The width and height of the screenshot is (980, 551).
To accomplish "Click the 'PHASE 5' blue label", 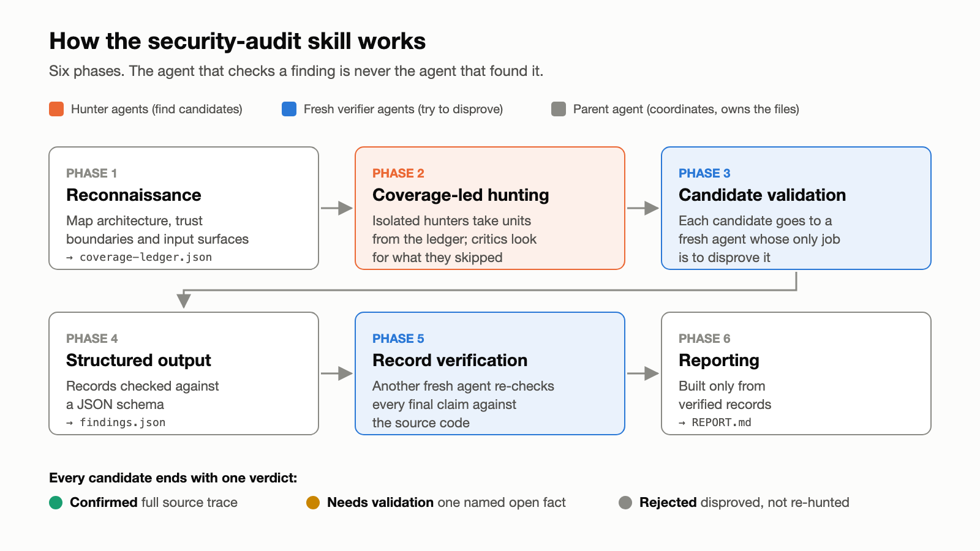I will [x=398, y=339].
